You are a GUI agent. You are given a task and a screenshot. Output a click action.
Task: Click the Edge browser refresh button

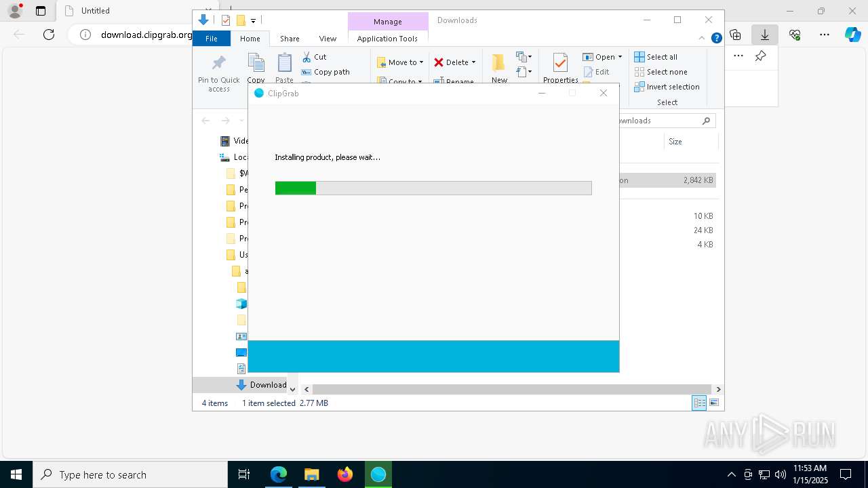tap(49, 35)
